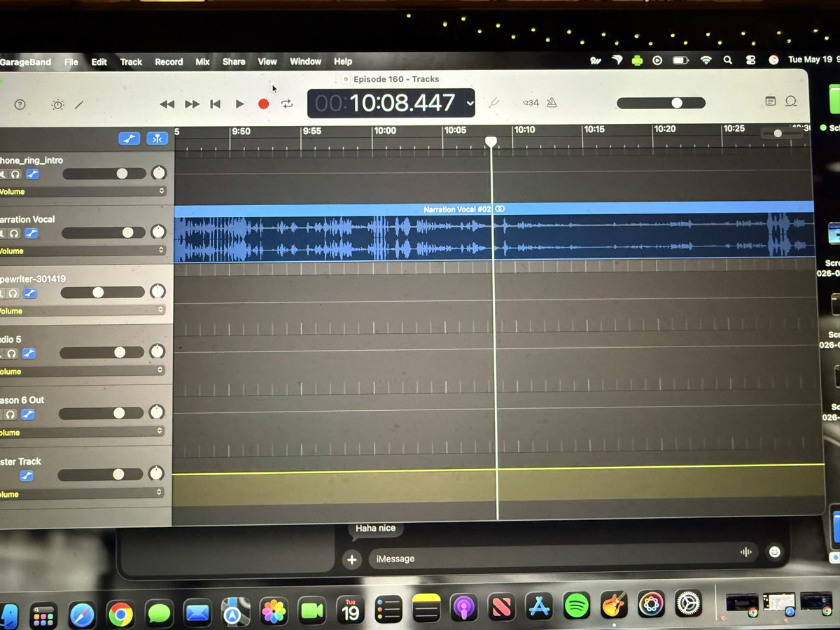This screenshot has height=630, width=840.
Task: Open the Narration Vocal Volume automation dropdown
Action: click(83, 251)
